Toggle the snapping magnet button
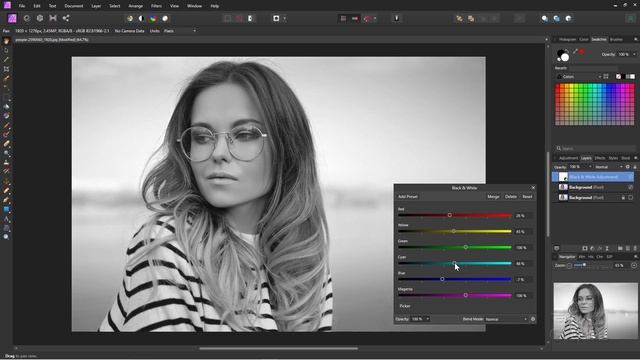This screenshot has height=360, width=640. [368, 18]
